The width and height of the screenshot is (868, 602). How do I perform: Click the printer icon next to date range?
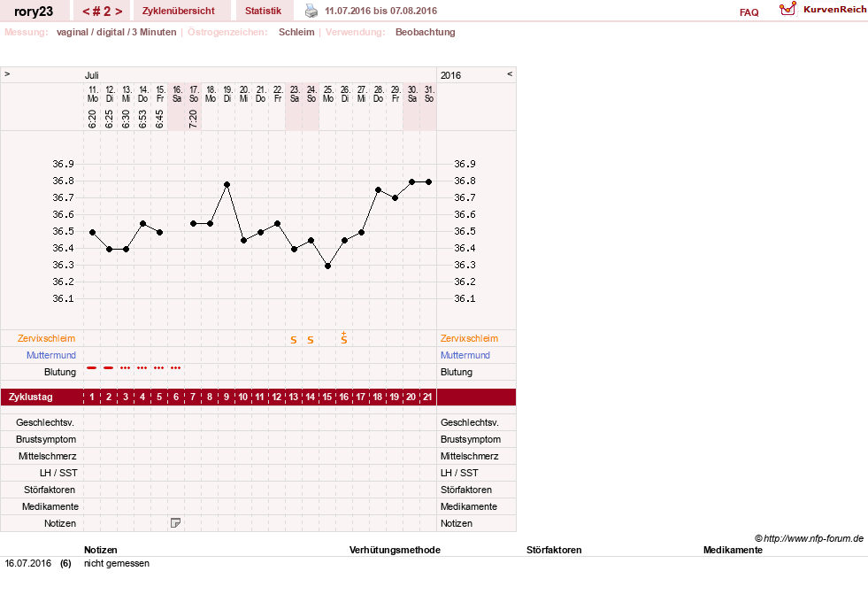(x=311, y=11)
